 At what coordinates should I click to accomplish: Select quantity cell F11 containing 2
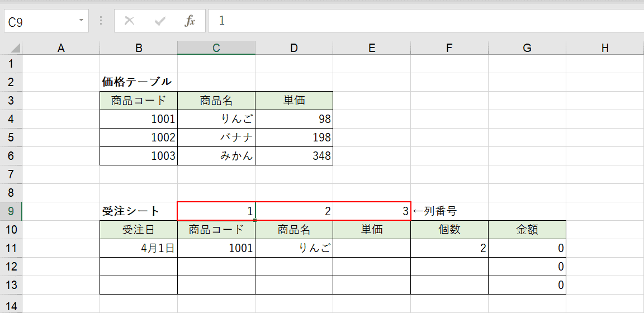tap(449, 249)
